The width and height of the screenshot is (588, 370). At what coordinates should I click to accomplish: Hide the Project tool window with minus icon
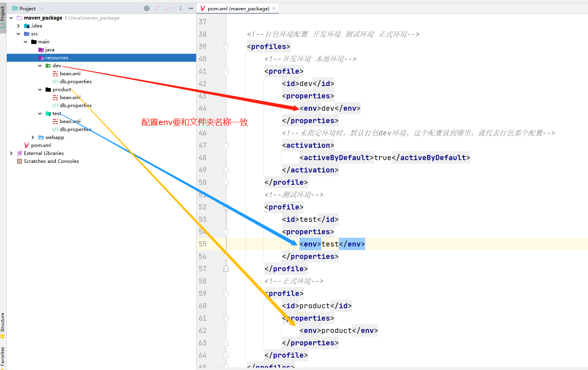point(191,8)
